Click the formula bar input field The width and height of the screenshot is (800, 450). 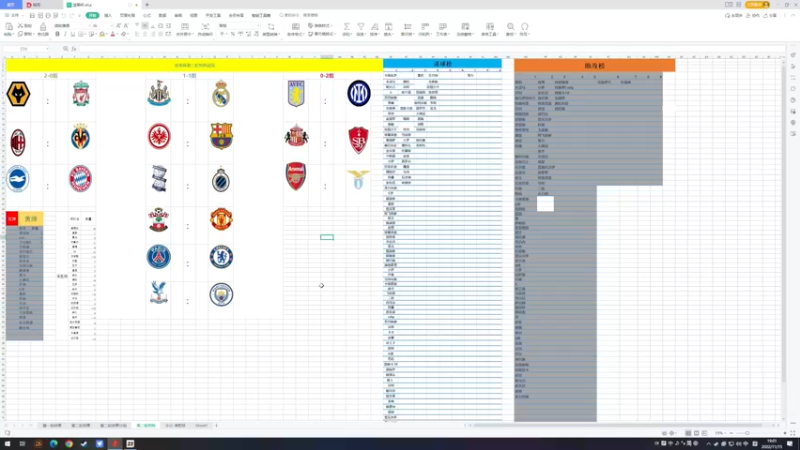tap(431, 48)
